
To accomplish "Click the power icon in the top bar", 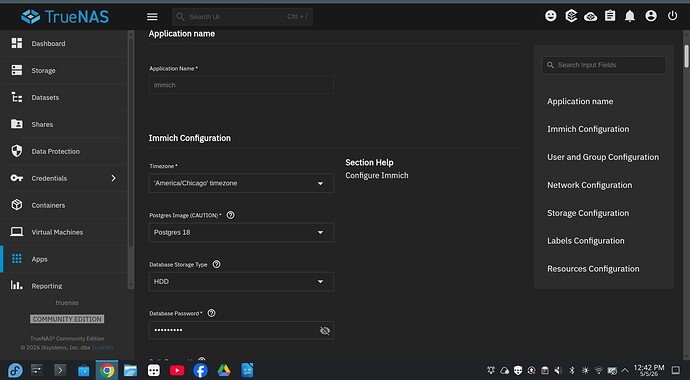I will [672, 16].
